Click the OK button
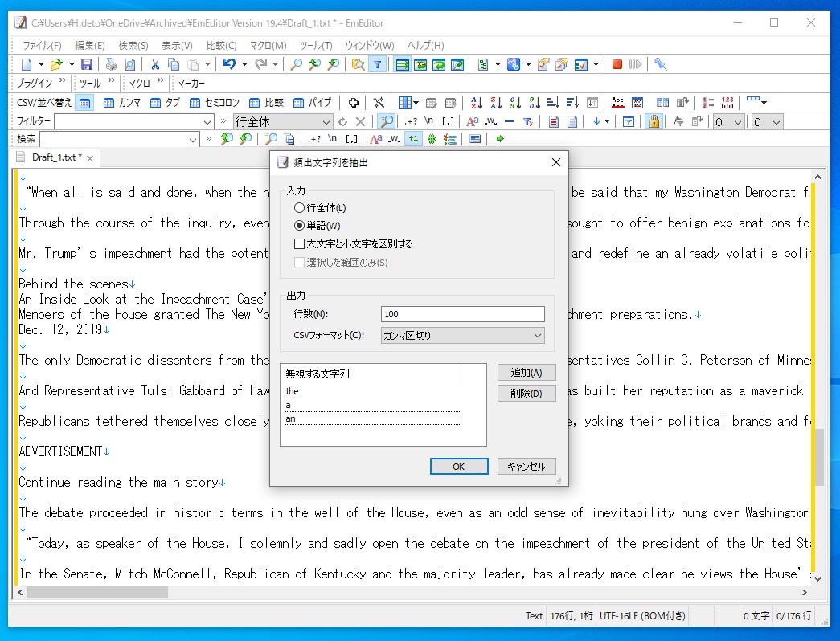This screenshot has width=840, height=641. pyautogui.click(x=459, y=467)
